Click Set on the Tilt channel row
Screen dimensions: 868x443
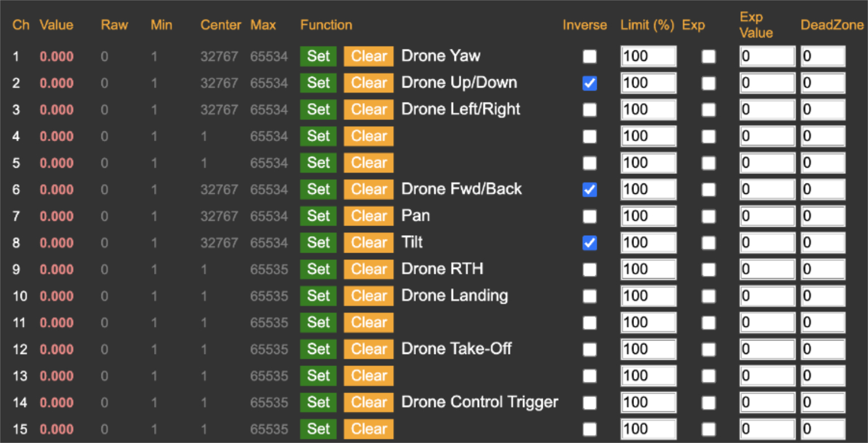tap(318, 243)
